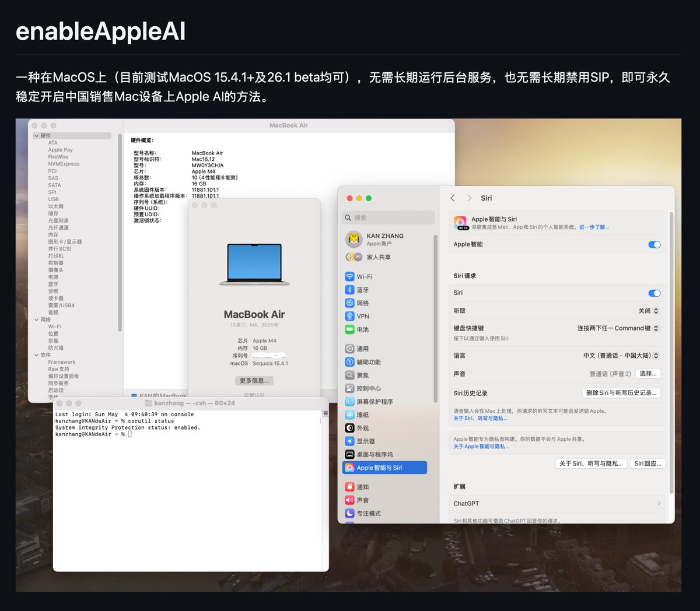Click the folder icon in Terminal title

[x=148, y=403]
